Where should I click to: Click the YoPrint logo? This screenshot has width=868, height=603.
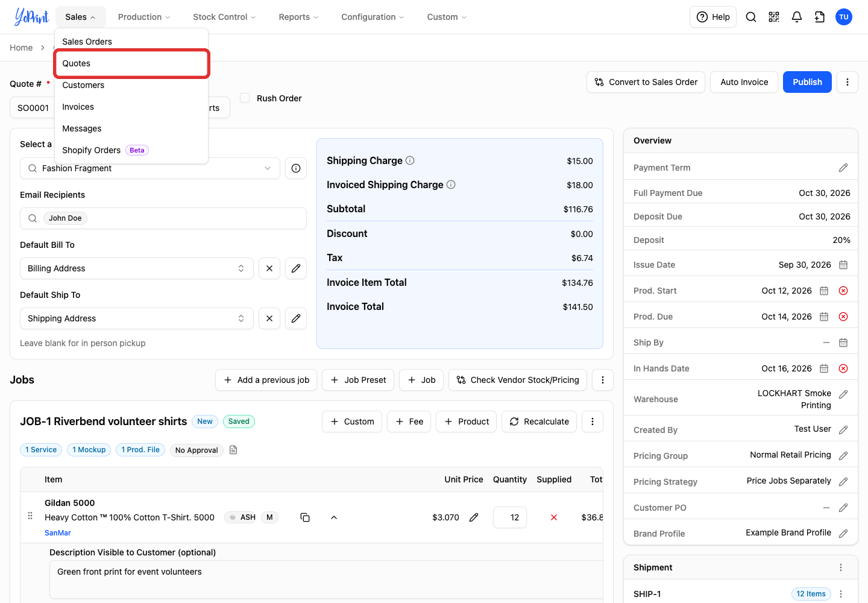click(x=31, y=17)
